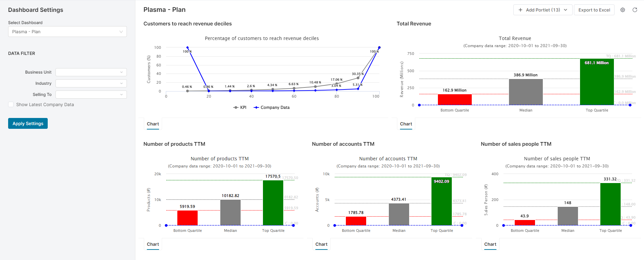The width and height of the screenshot is (644, 260).
Task: Toggle KPI series in chart legend
Action: [240, 107]
